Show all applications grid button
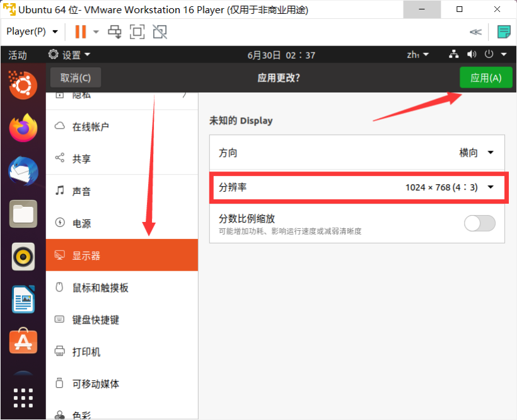The image size is (517, 420). 23,397
